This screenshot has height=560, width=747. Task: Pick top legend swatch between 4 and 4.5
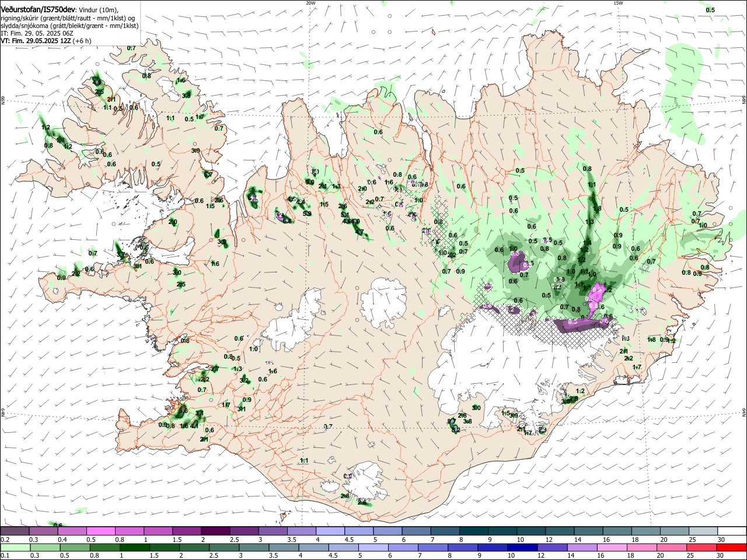[x=330, y=531]
